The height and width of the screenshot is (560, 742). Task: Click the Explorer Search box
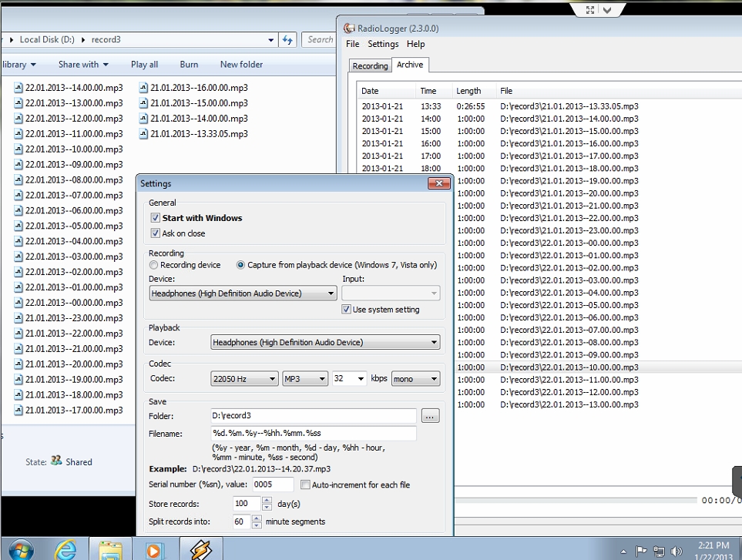click(318, 40)
